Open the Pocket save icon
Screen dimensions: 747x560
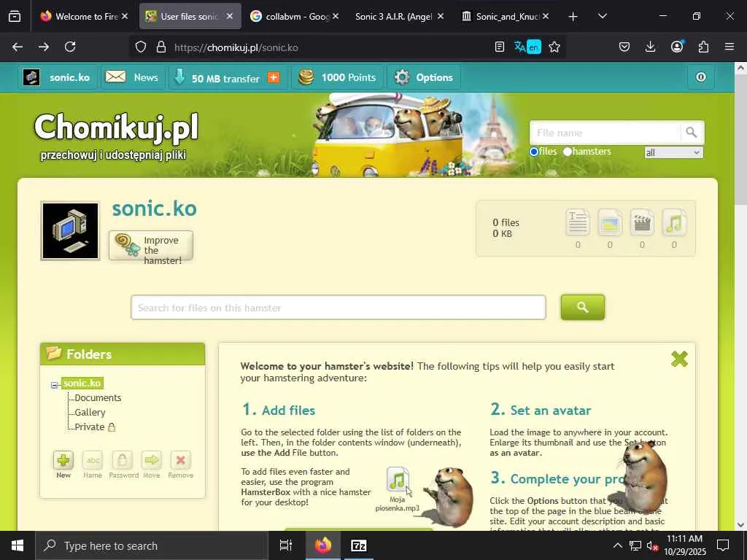(x=624, y=47)
